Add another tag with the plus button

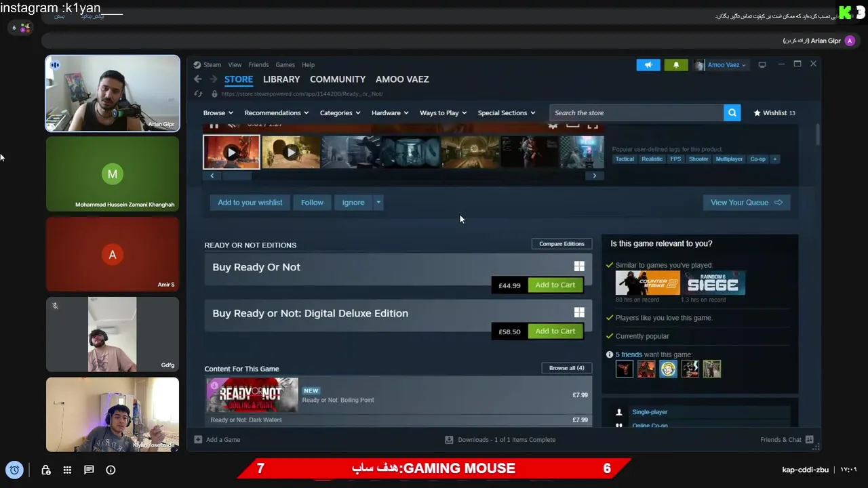pyautogui.click(x=774, y=159)
